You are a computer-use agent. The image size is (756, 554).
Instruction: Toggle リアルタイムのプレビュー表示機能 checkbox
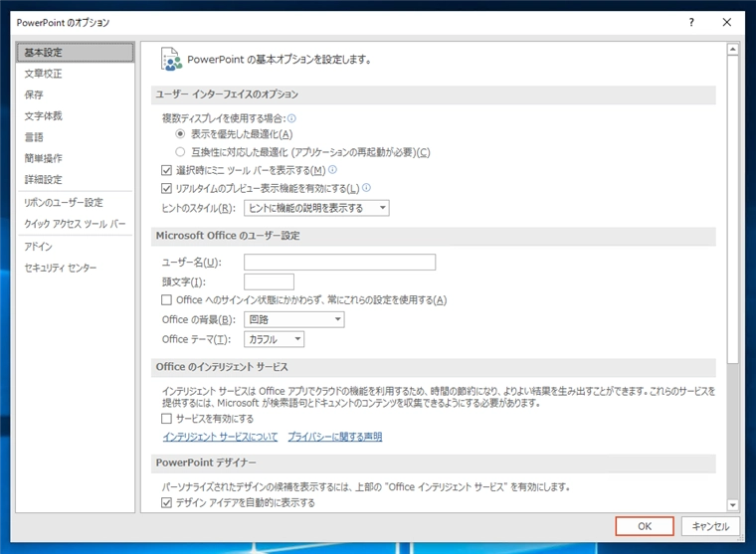pos(166,188)
